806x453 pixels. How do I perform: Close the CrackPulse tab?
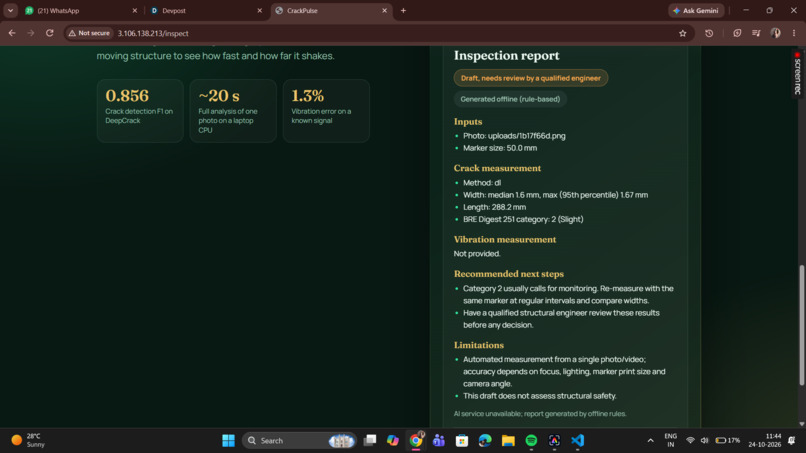click(384, 10)
